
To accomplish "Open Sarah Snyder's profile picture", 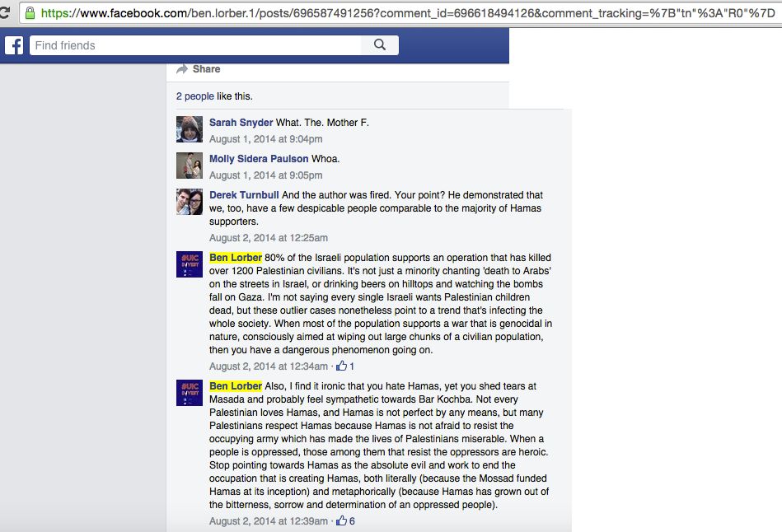I will coord(190,129).
